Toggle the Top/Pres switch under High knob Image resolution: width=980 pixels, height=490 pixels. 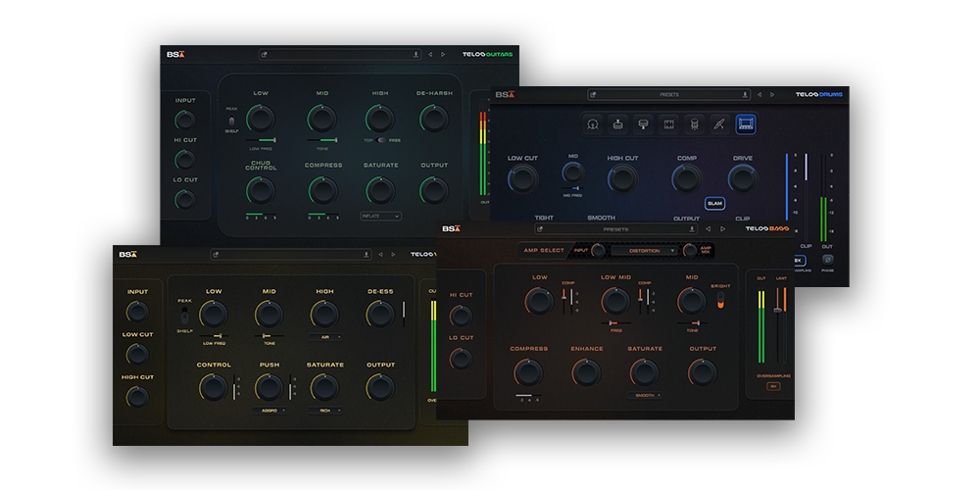point(381,140)
